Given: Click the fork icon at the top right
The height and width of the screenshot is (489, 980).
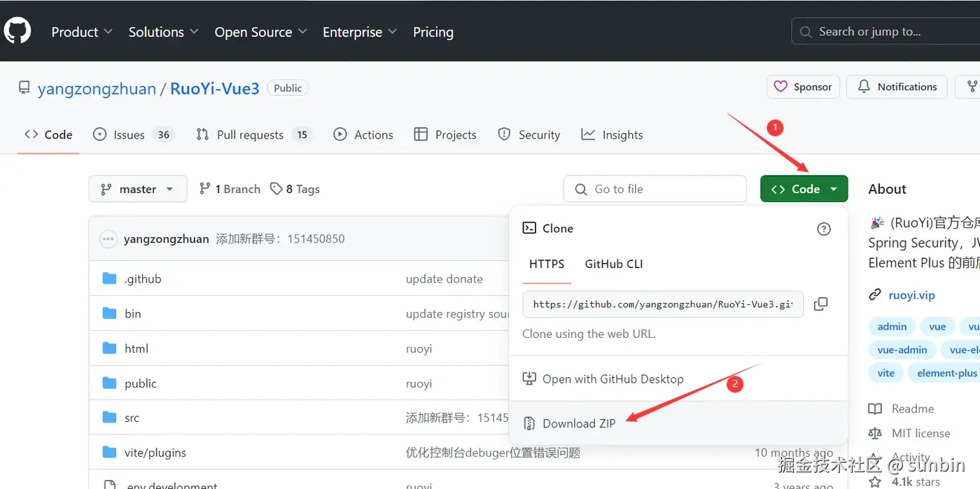Looking at the screenshot, I should tap(972, 87).
